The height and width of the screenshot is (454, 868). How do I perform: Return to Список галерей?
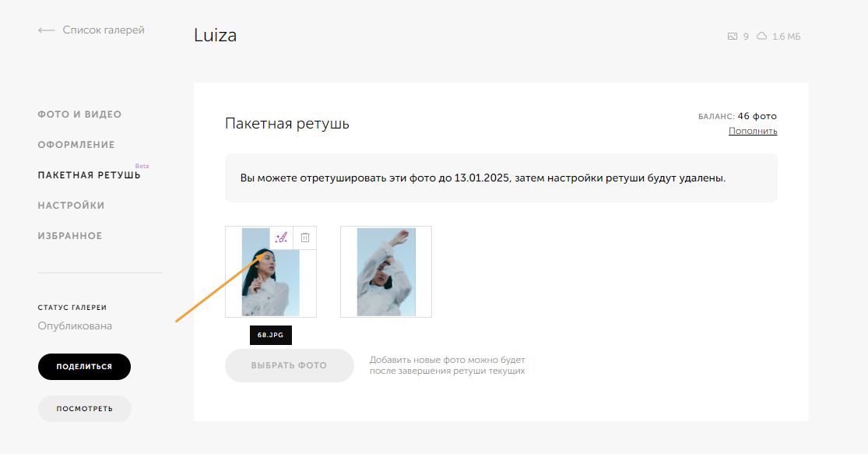tap(104, 30)
